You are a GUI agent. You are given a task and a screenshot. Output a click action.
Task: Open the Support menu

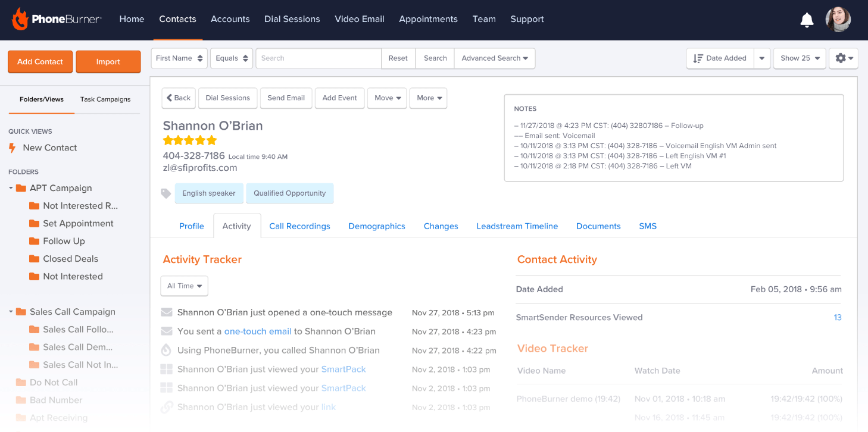click(527, 19)
